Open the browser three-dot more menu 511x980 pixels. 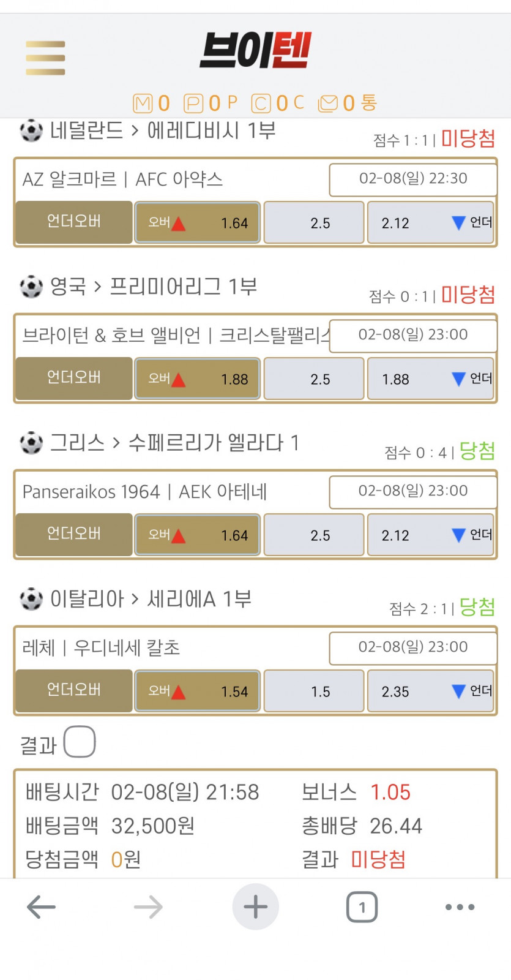460,907
